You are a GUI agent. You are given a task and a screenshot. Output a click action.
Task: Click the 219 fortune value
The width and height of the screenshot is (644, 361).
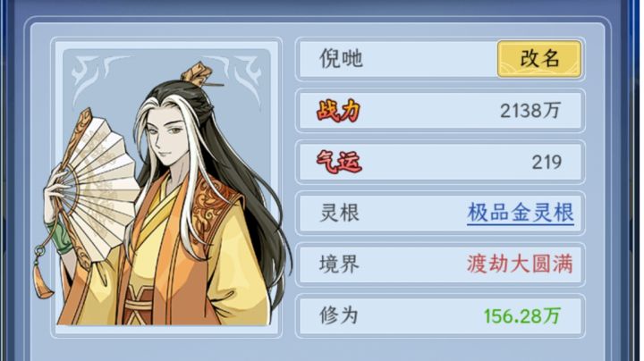(547, 162)
